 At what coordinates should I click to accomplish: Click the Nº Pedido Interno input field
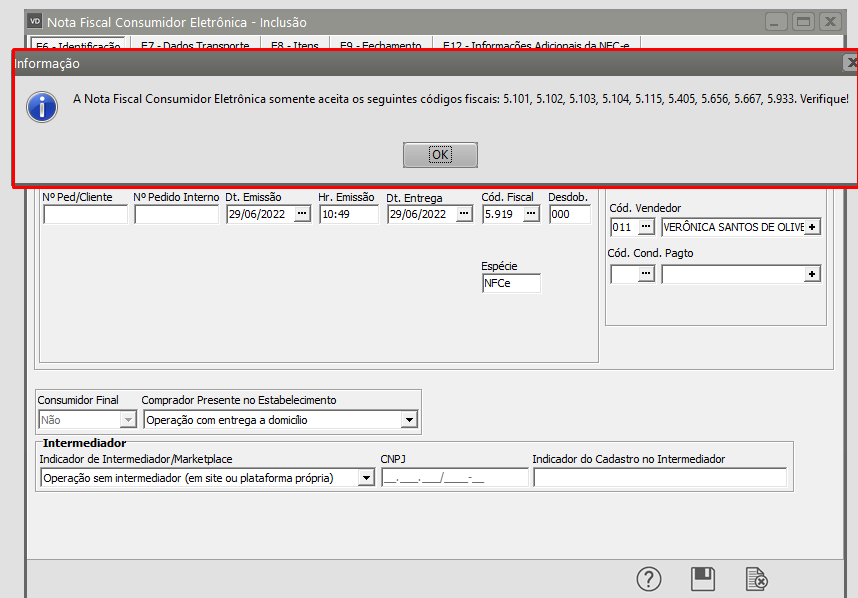pyautogui.click(x=176, y=214)
